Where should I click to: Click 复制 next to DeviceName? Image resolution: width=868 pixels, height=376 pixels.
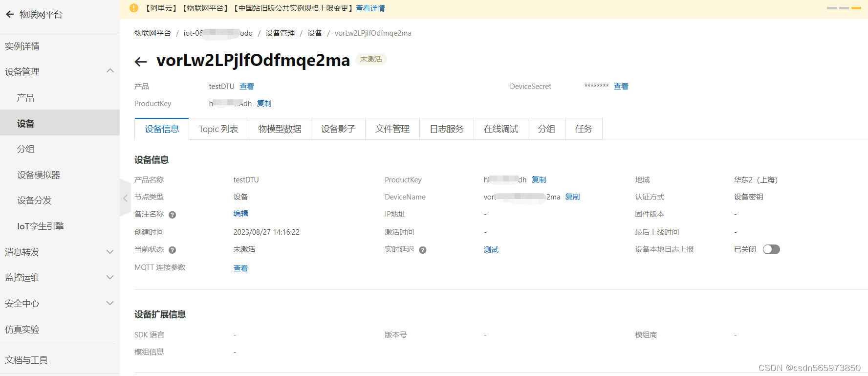[572, 197]
